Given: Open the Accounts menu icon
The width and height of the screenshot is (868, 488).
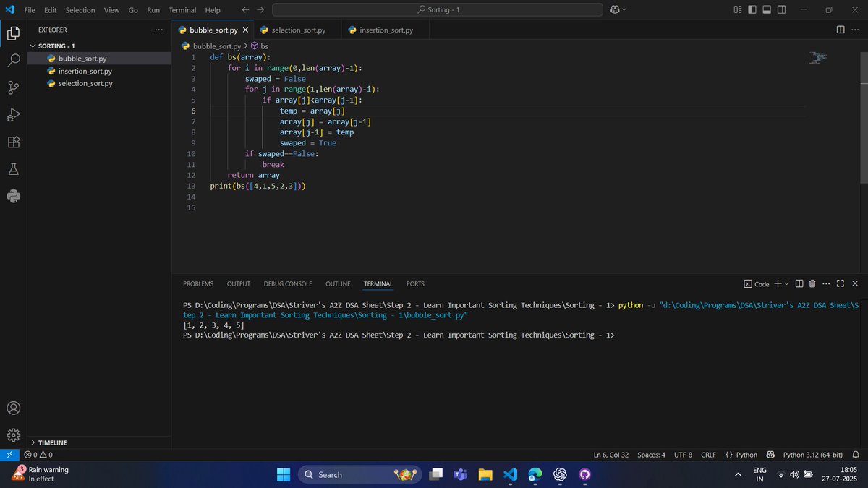Looking at the screenshot, I should pos(13,408).
